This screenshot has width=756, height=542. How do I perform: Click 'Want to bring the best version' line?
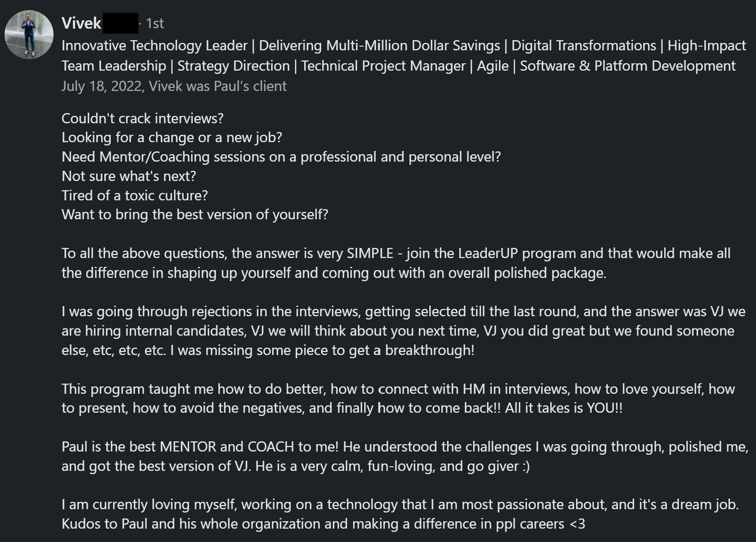(x=195, y=215)
